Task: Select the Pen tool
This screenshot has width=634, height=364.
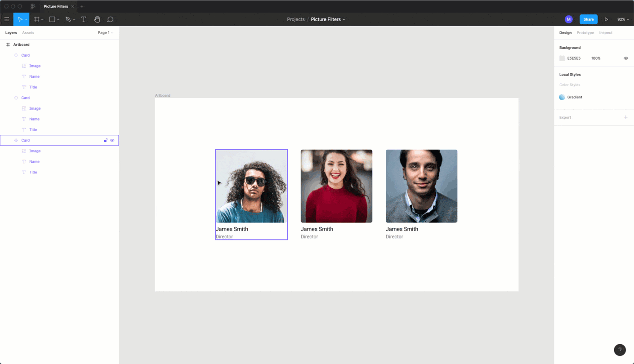Action: [x=68, y=19]
